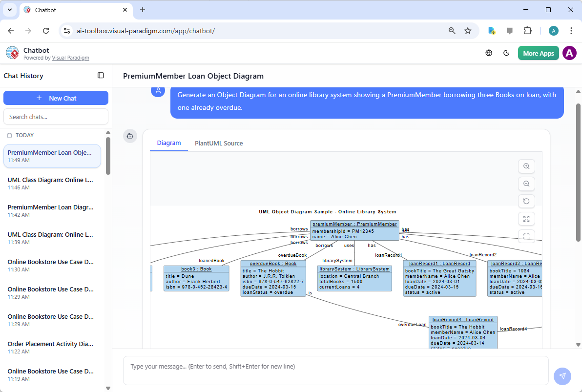Open the purple user account avatar menu
Viewport: 582px width, 392px height.
569,53
